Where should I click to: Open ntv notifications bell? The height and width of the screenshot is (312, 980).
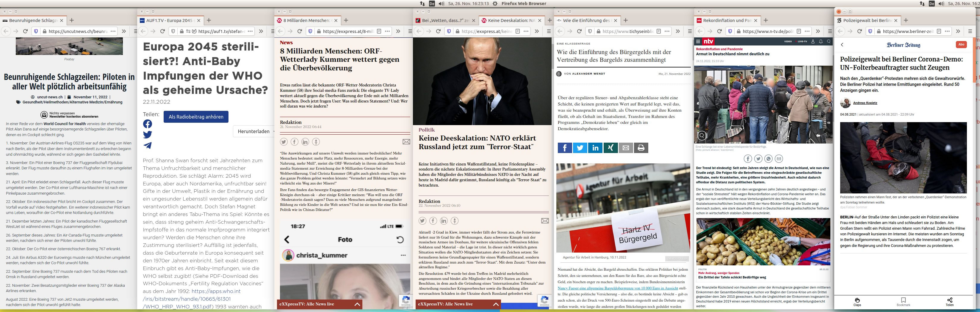point(821,41)
